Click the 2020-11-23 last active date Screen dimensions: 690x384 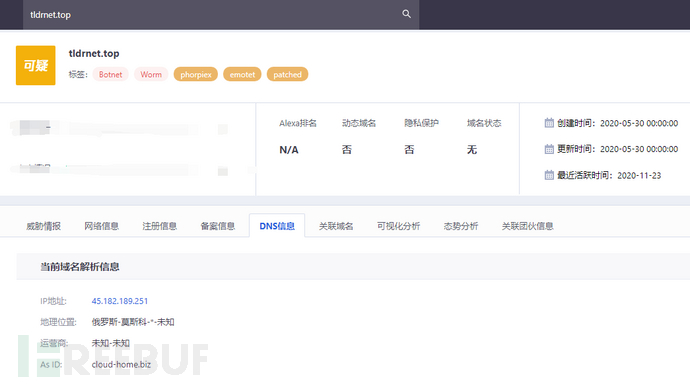click(639, 176)
